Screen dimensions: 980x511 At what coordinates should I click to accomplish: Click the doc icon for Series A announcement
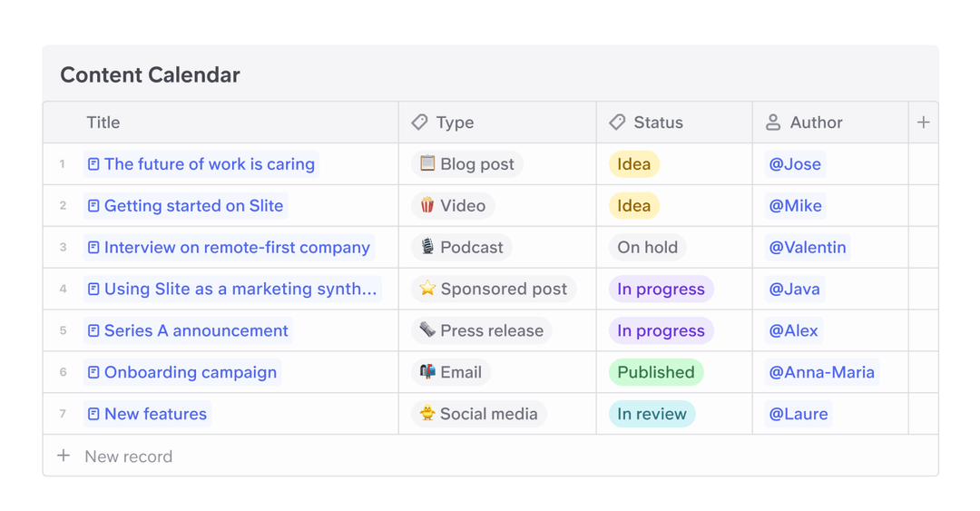[x=93, y=331]
